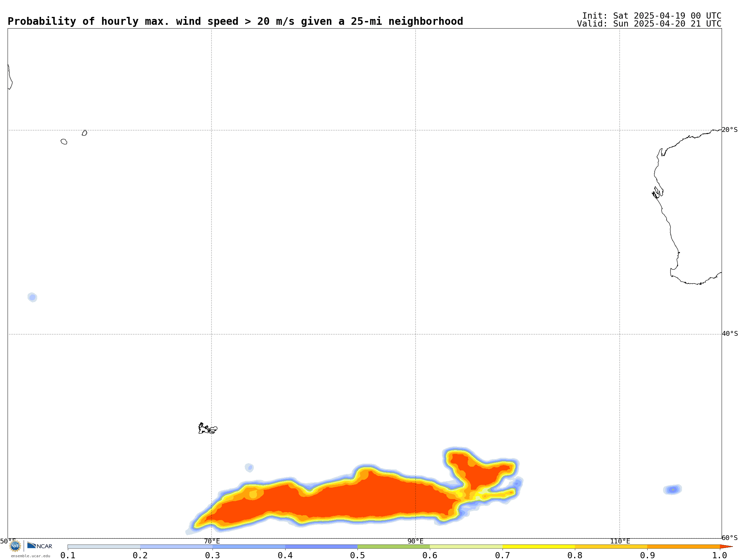Image resolution: width=744 pixels, height=560 pixels.
Task: Click the 0.8–0.9 gold colorbar segment
Action: click(x=611, y=547)
